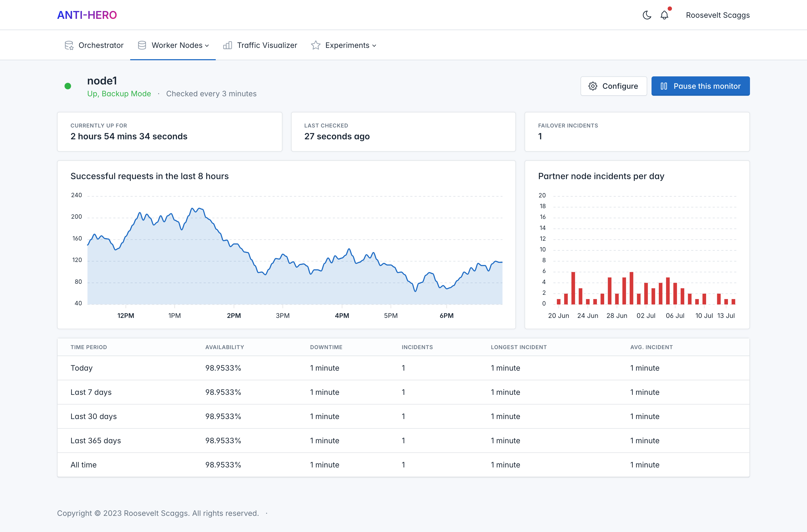Click the gear icon in the Configure button
The height and width of the screenshot is (532, 807).
pos(593,86)
